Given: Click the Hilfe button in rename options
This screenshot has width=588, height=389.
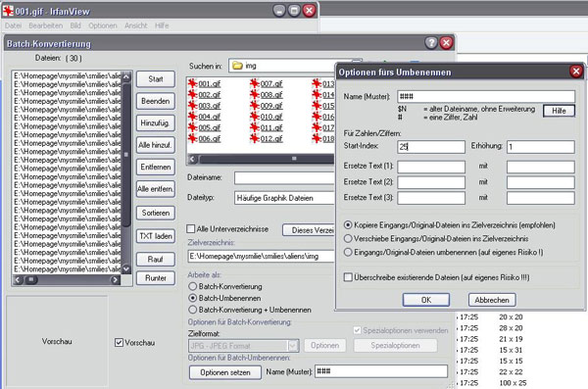Looking at the screenshot, I should coord(559,111).
